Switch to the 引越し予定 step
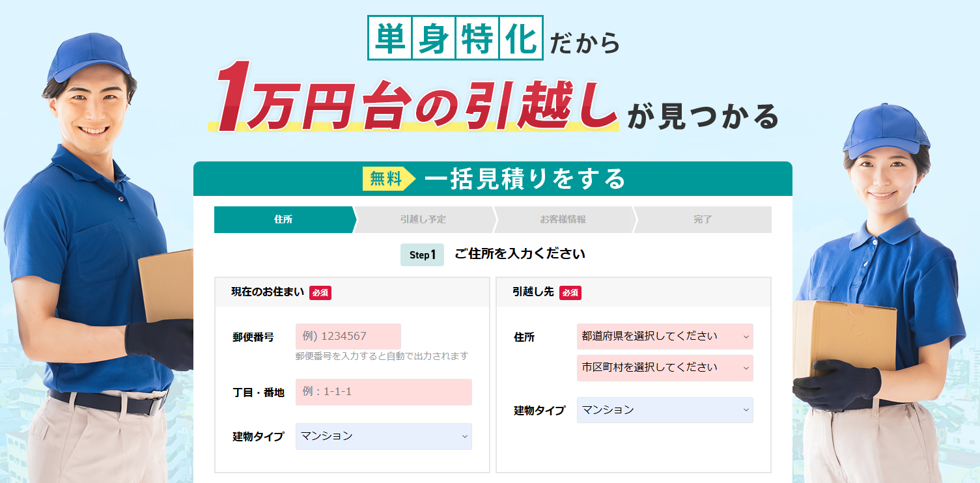980x483 pixels. point(423,219)
